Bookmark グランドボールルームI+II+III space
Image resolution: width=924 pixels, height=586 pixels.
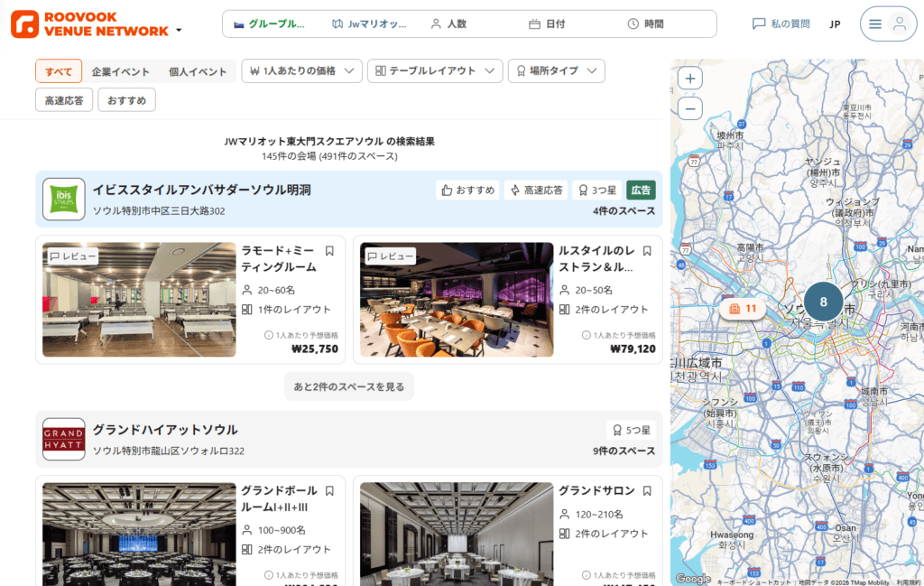point(330,491)
